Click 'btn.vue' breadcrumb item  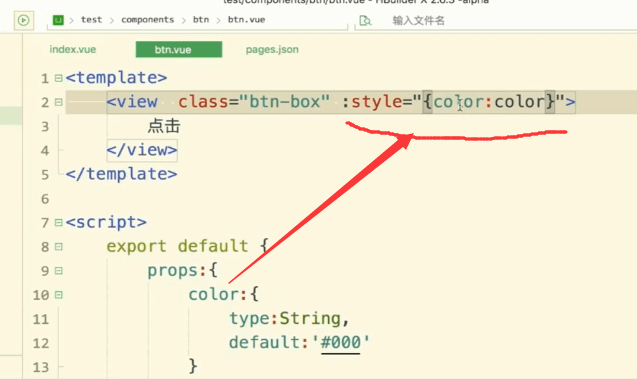tap(246, 20)
